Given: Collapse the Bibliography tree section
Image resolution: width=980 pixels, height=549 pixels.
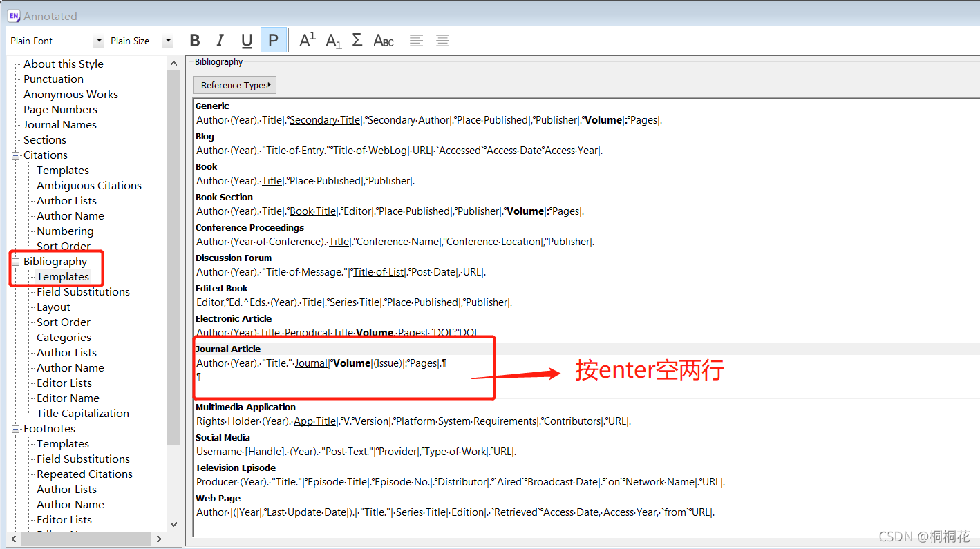Looking at the screenshot, I should [15, 261].
